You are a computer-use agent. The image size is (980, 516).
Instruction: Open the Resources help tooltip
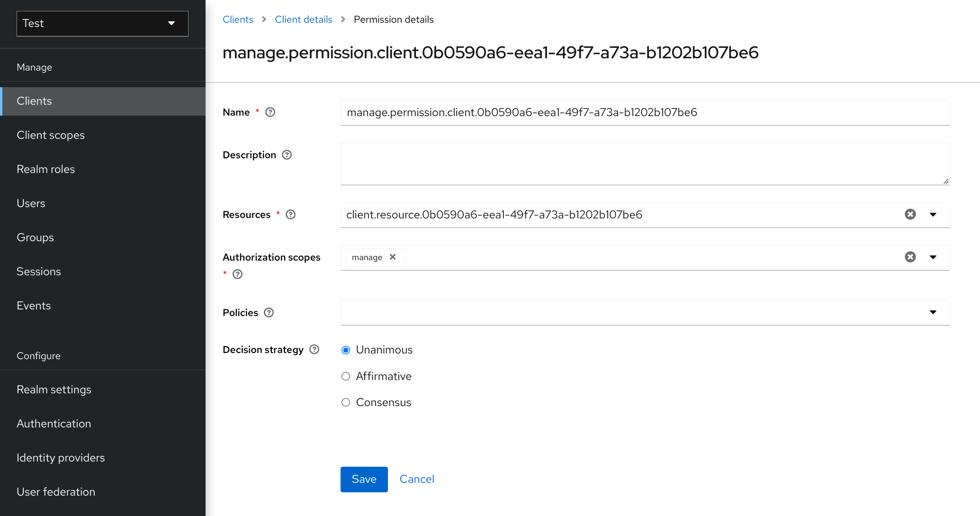290,215
